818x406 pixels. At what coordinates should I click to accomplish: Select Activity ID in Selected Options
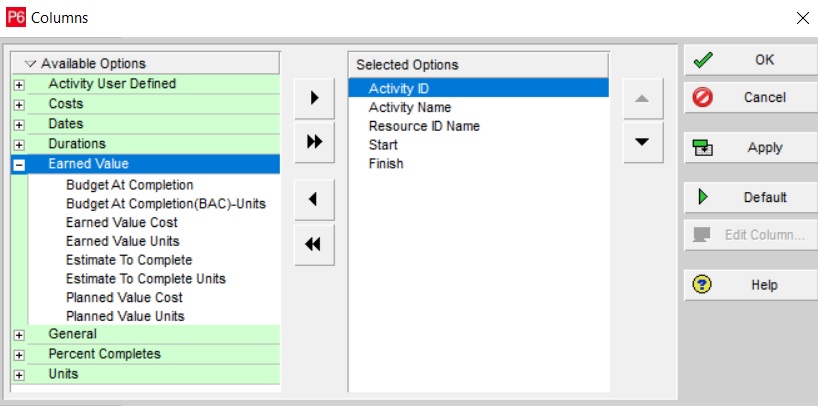click(478, 88)
